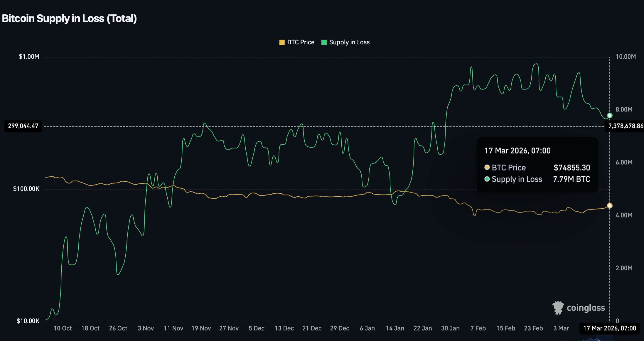644x341 pixels.
Task: Toggle BTC Price series in legend
Action: (x=300, y=42)
